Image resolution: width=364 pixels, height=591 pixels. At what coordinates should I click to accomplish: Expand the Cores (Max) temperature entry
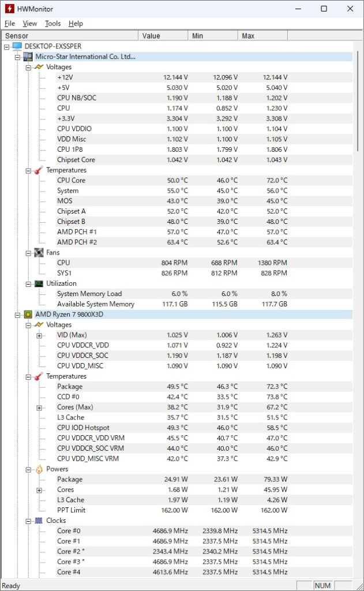pyautogui.click(x=39, y=408)
